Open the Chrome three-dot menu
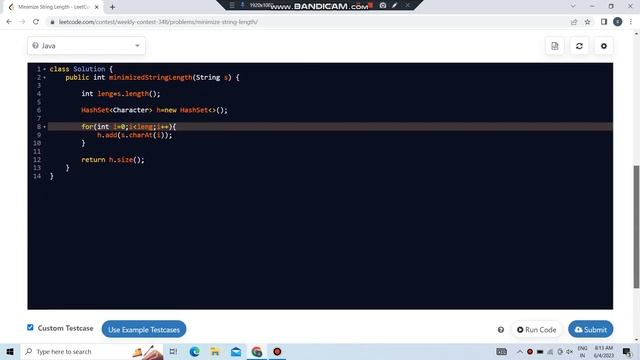640x360 pixels. click(631, 22)
